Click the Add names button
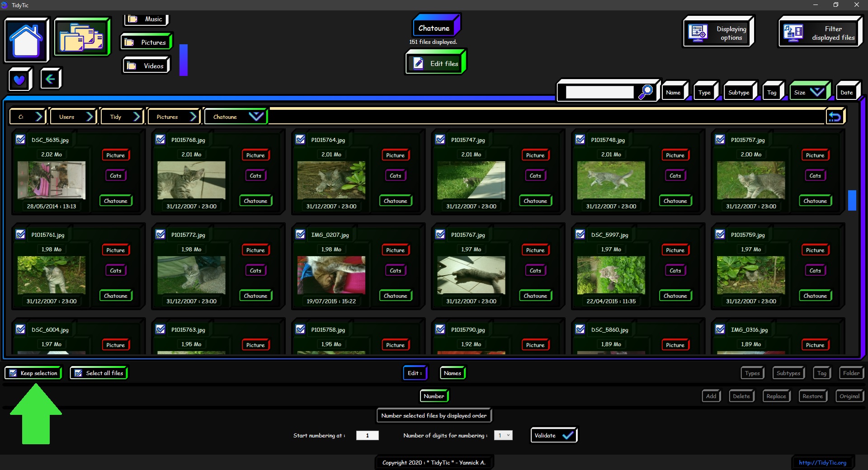 711,396
